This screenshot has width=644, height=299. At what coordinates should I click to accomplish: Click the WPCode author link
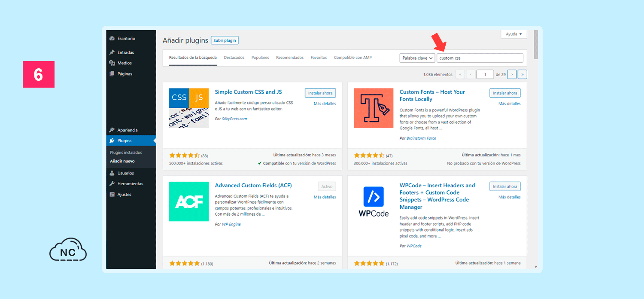pyautogui.click(x=414, y=246)
